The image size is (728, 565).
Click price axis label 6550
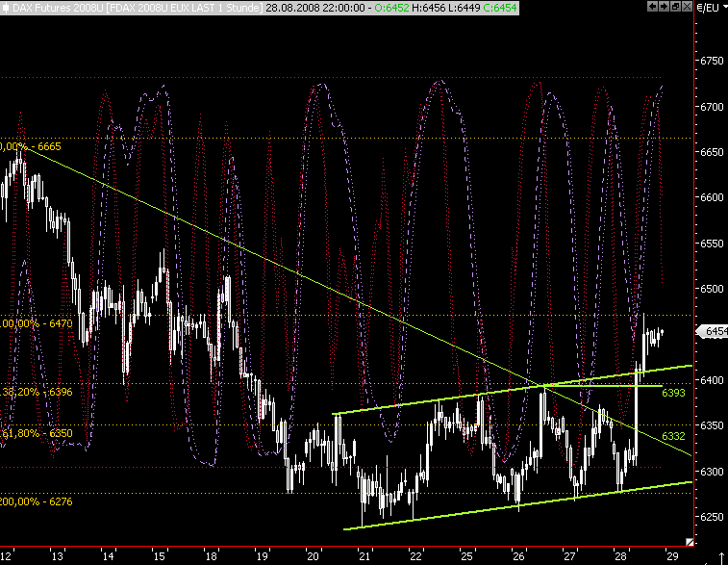point(713,244)
